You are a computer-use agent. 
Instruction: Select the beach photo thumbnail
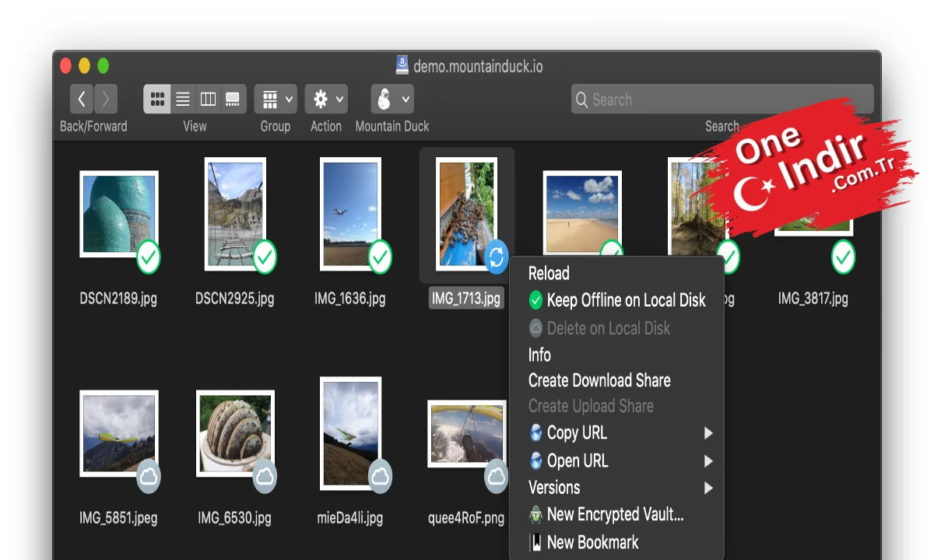(582, 214)
